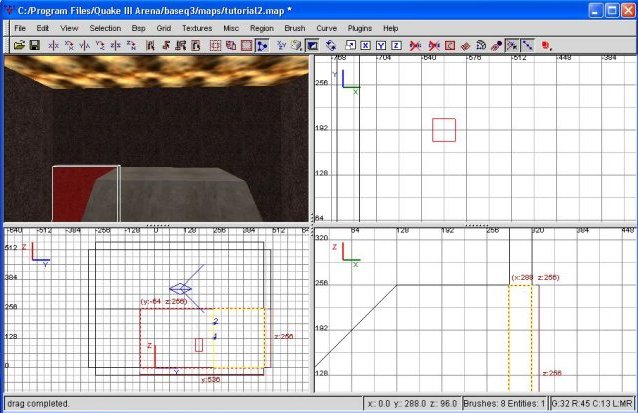Open the Grid menu
The width and height of the screenshot is (638, 413).
164,28
